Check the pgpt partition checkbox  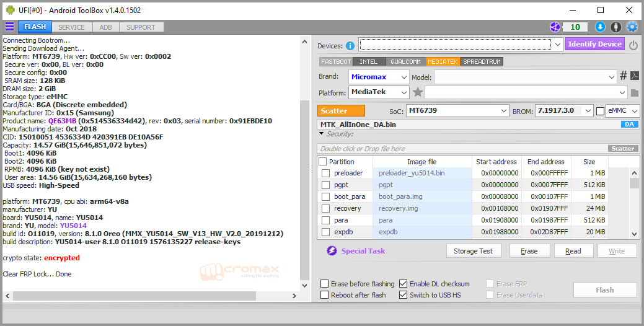tap(325, 185)
